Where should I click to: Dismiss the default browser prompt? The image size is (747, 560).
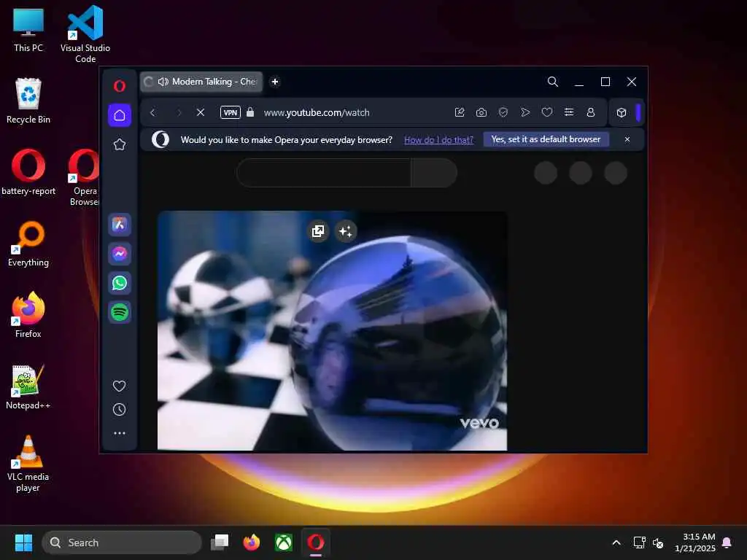(627, 139)
